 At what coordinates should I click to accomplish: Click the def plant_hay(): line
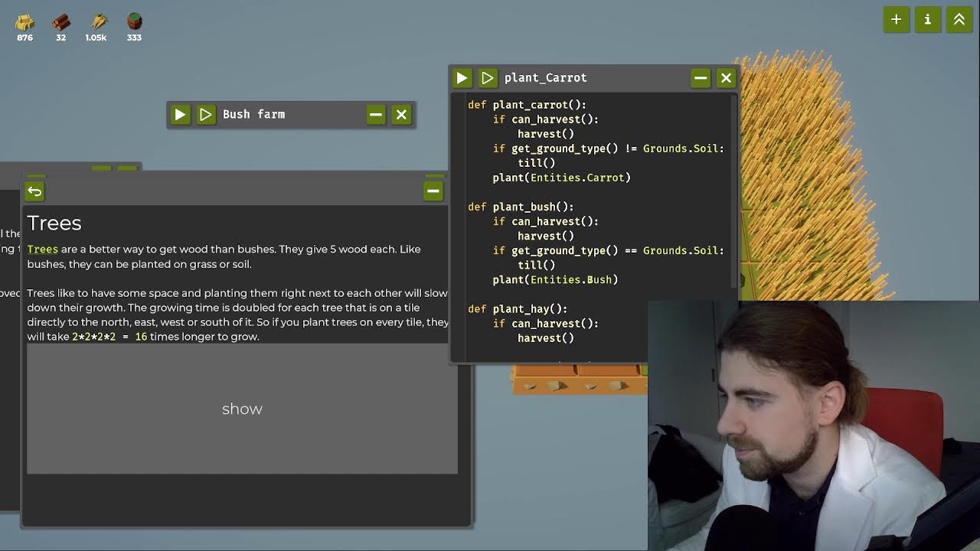[x=518, y=308]
